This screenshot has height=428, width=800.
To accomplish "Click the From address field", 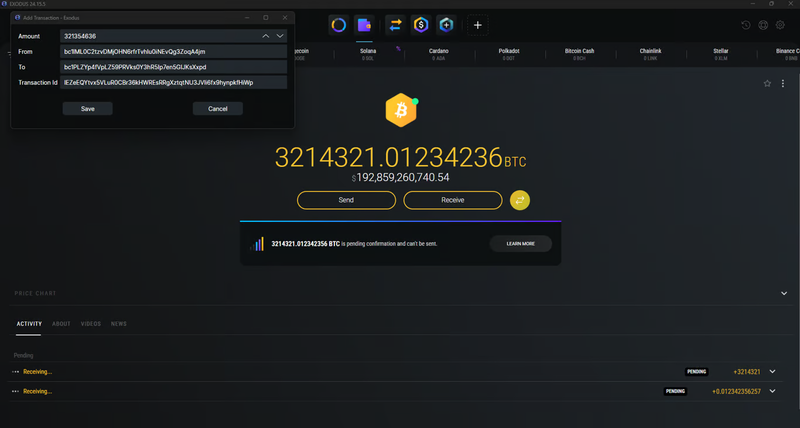I will [x=173, y=52].
